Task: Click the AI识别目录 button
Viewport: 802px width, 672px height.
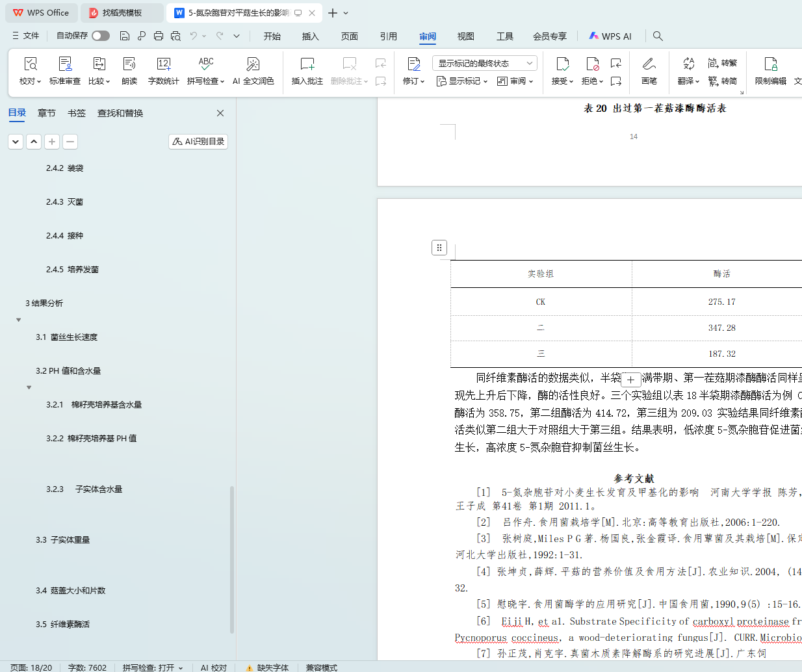Action: [198, 142]
